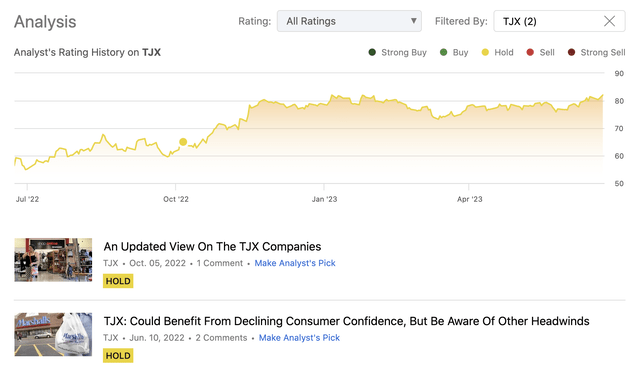The height and width of the screenshot is (391, 640).
Task: Open the TJX Declining Consumer Confidence article
Action: click(346, 321)
